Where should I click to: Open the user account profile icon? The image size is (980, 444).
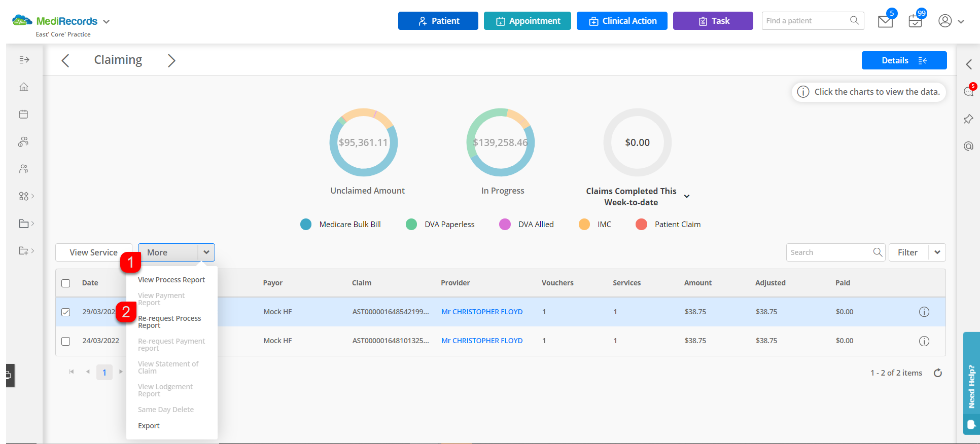coord(945,21)
